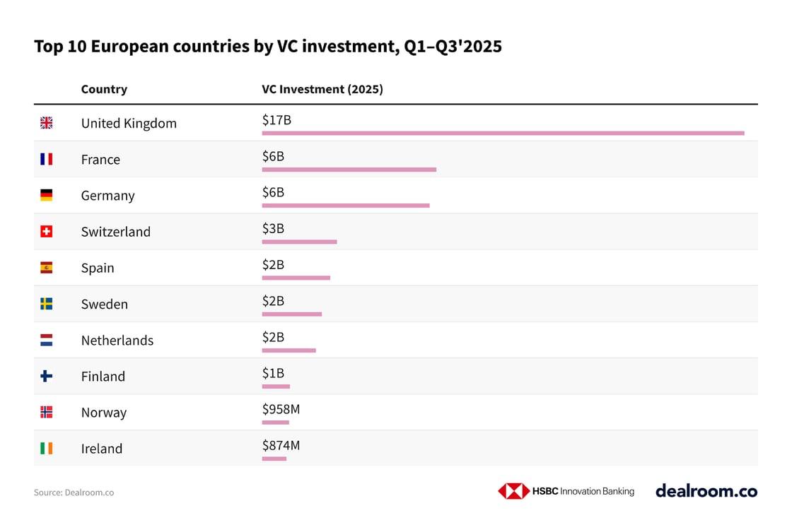This screenshot has width=792, height=532.
Task: Click the Country column header
Action: (104, 89)
